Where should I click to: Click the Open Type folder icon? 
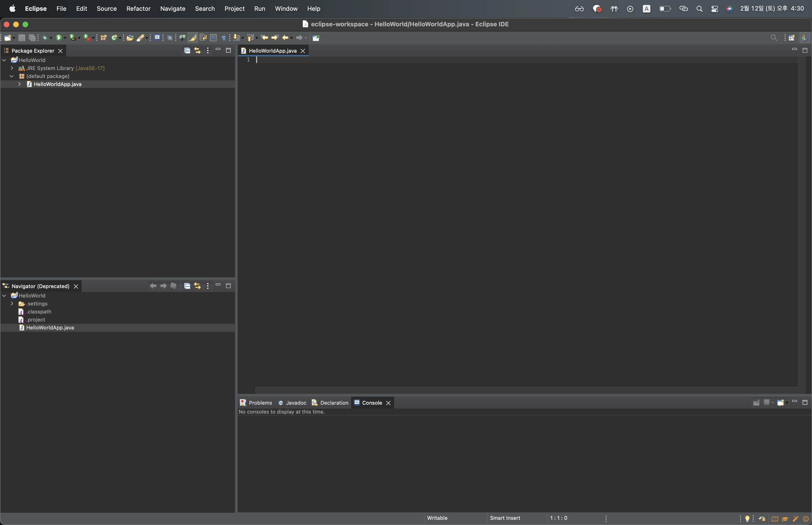[x=130, y=38]
